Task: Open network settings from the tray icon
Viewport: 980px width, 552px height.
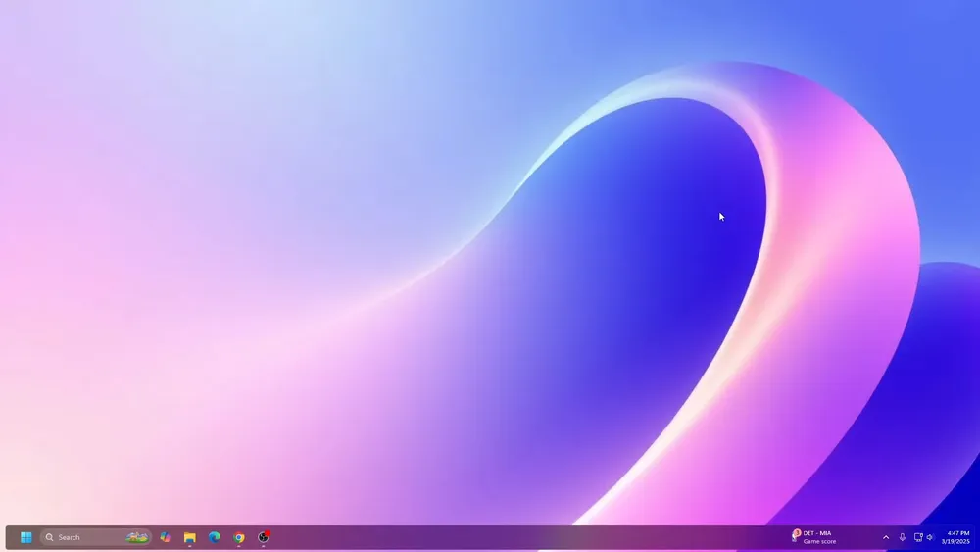Action: click(x=918, y=537)
